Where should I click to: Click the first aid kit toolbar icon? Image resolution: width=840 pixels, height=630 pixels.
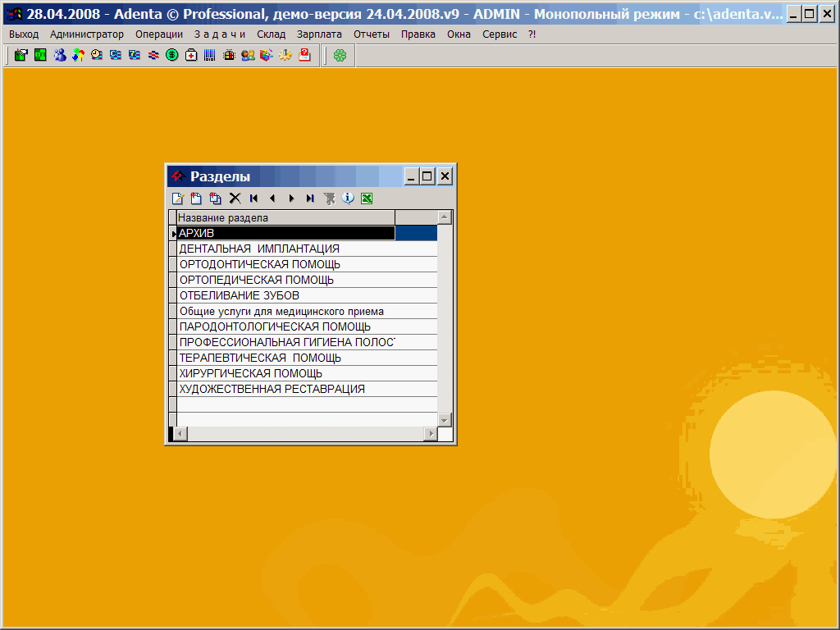click(x=191, y=55)
